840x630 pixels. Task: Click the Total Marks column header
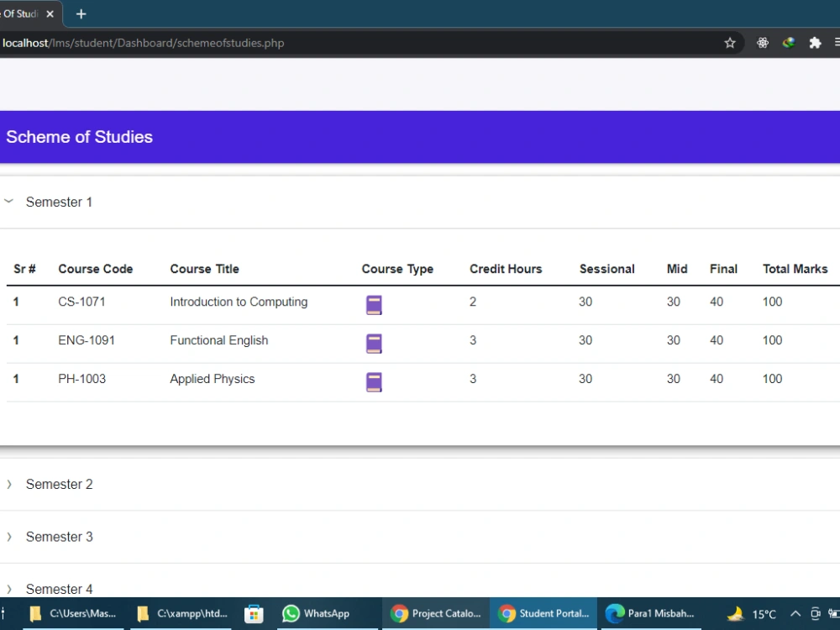pos(795,269)
